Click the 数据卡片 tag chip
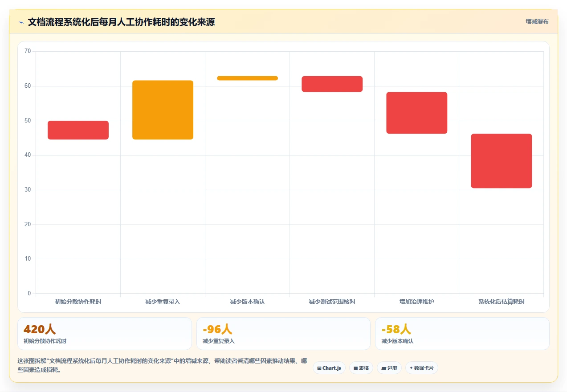The image size is (567, 392). click(421, 368)
